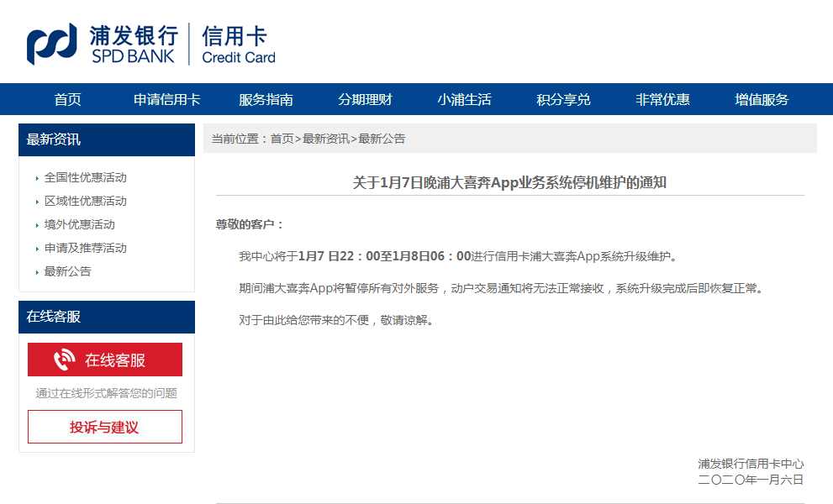Click the 尊敬的客户 greeting text
833x504 pixels.
coord(249,224)
